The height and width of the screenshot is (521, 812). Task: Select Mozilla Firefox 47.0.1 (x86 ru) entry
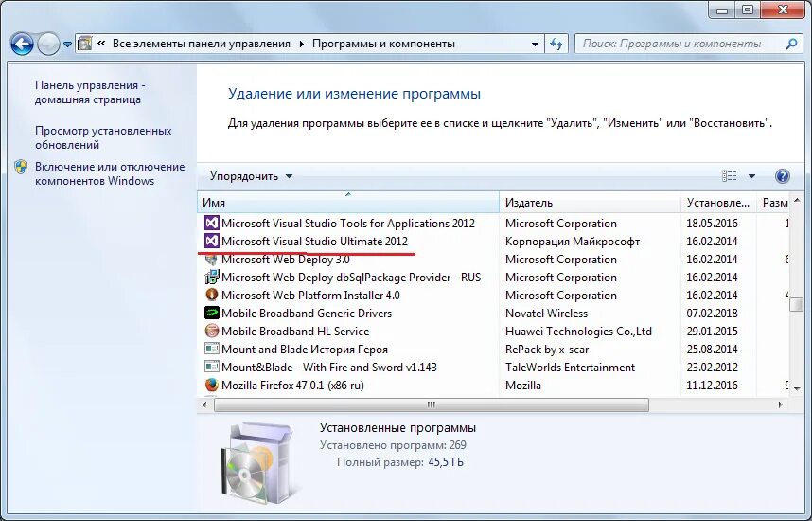[x=292, y=386]
